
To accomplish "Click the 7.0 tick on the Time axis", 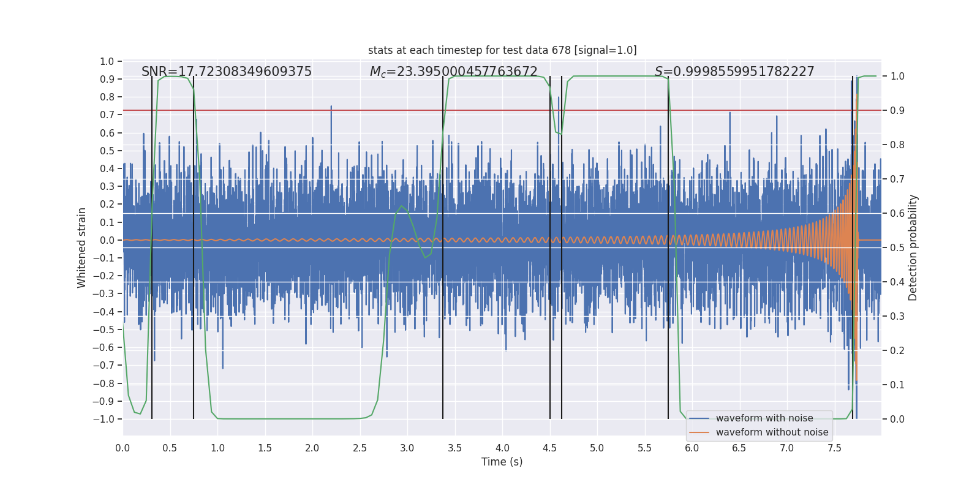I will pos(786,448).
